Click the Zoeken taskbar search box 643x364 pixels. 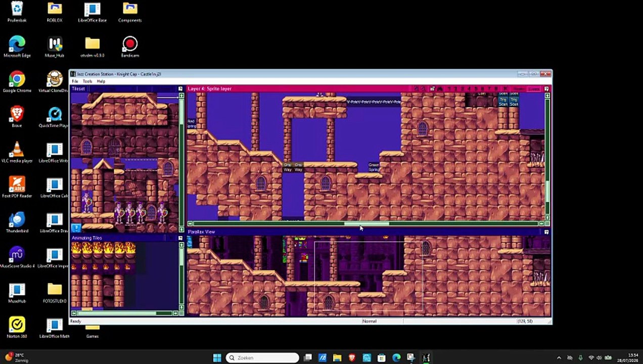(x=262, y=357)
